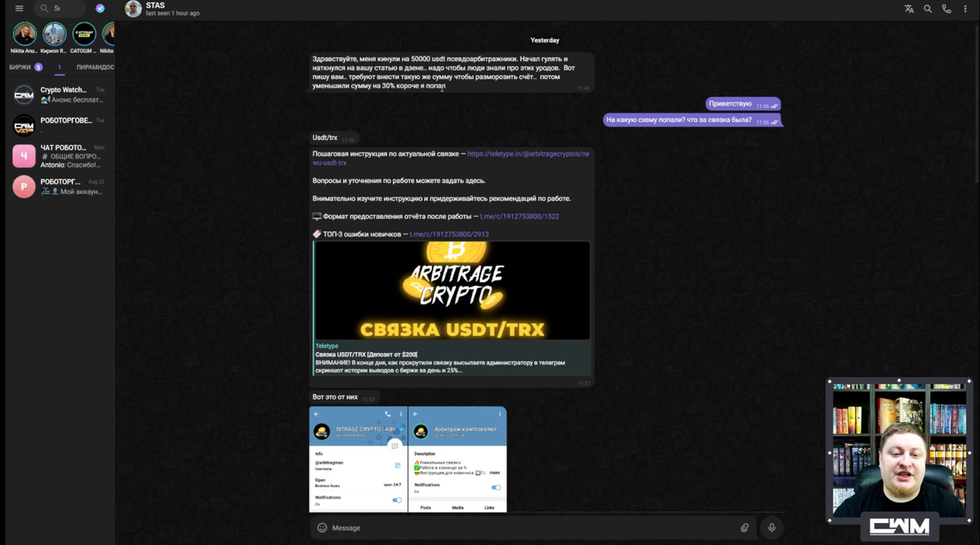Click the message starting with Здравствуйте
Viewport: 980px width, 545px height.
pos(452,73)
